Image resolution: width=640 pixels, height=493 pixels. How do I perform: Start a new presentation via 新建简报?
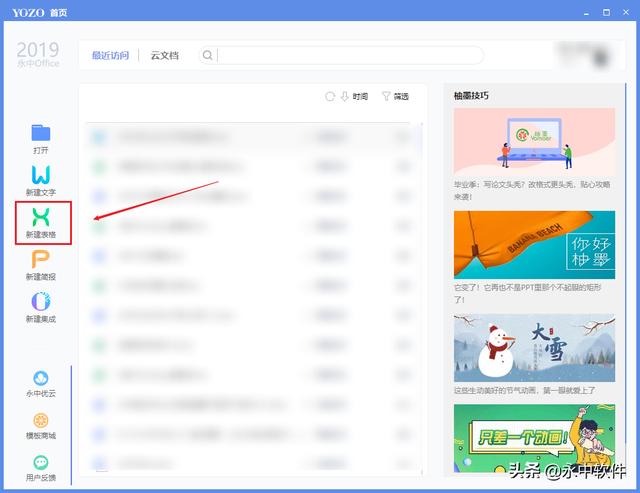point(41,261)
